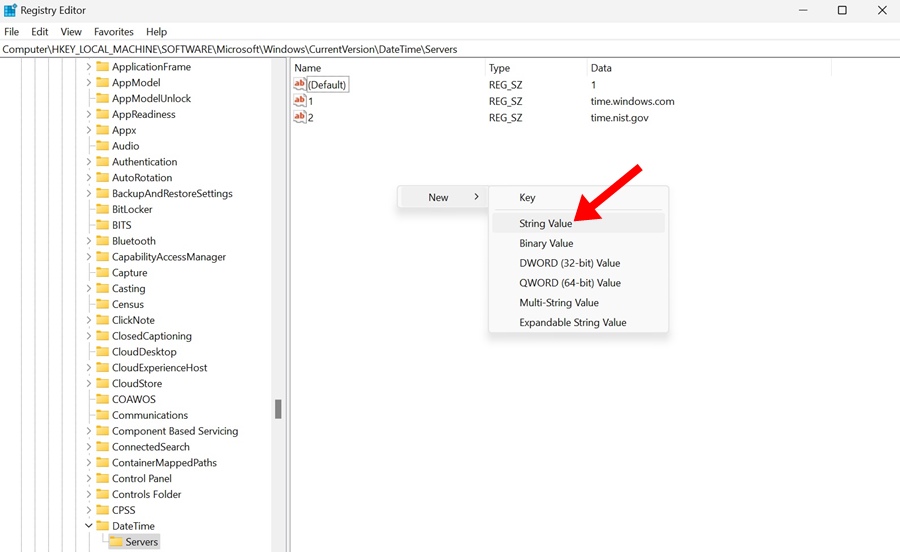Click the New context menu item
This screenshot has width=900, height=552.
point(443,197)
